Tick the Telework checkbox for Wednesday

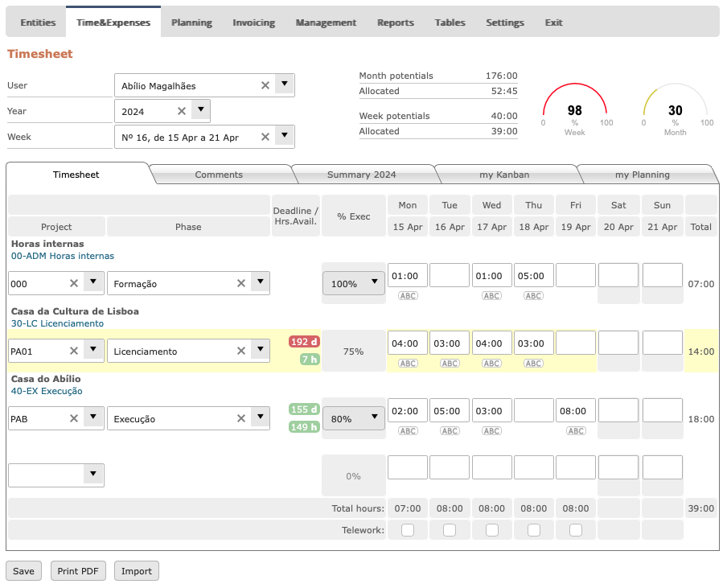pyautogui.click(x=492, y=530)
